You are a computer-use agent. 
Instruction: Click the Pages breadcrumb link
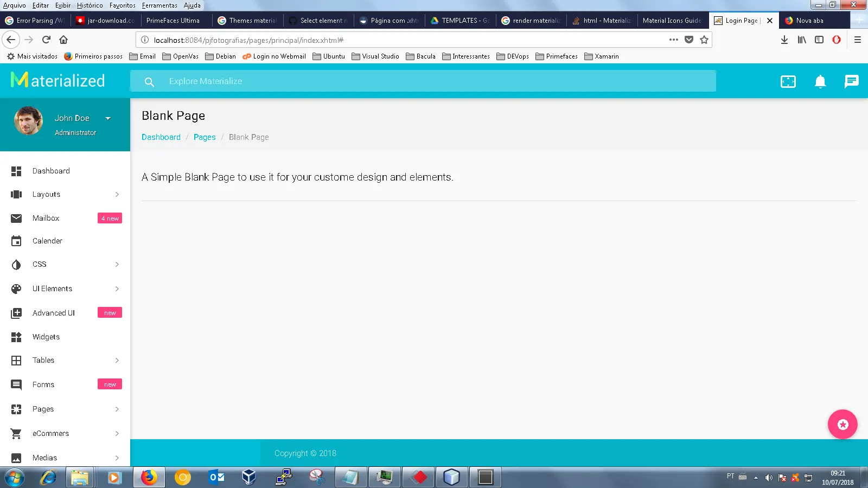pos(205,137)
